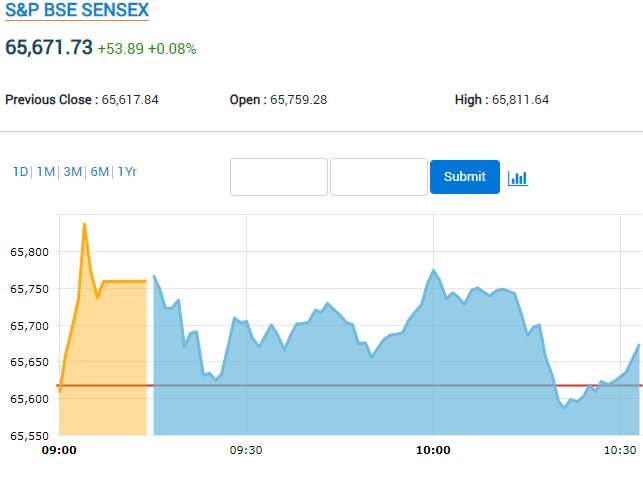Click the 09:30 time axis label
Image resolution: width=643 pixels, height=483 pixels.
coord(245,451)
